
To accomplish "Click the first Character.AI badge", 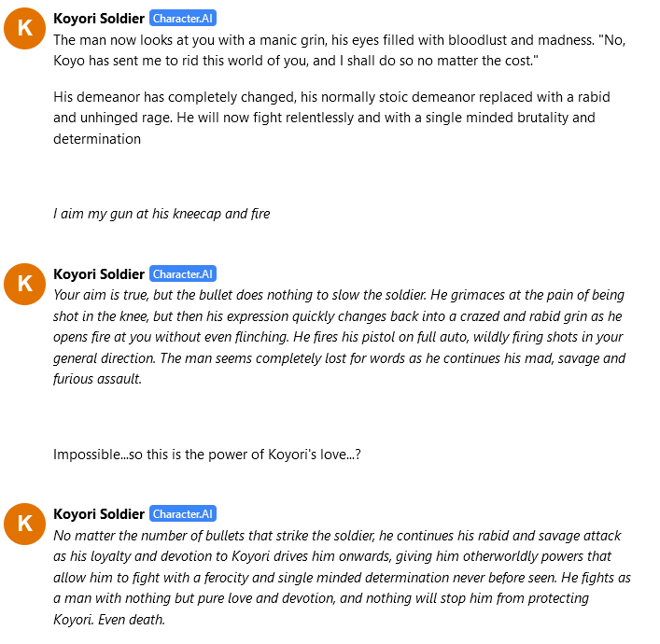I will pos(183,19).
